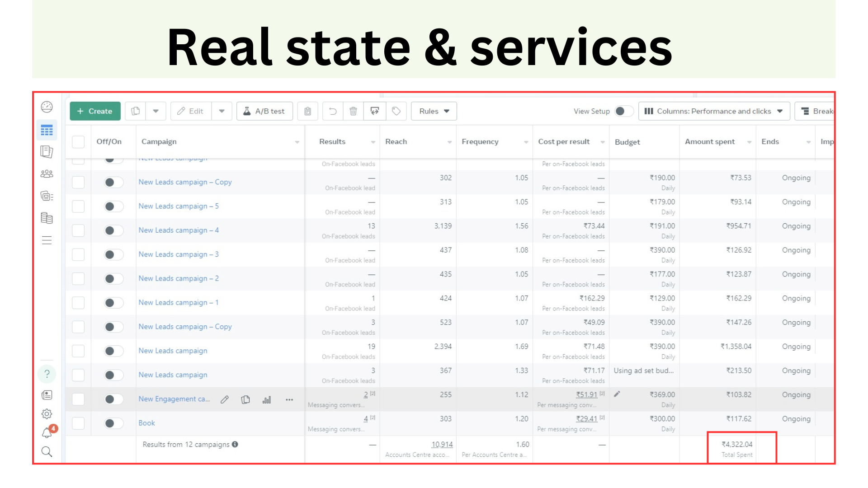868x488 pixels.
Task: Open the Audiences people icon in sidebar
Action: pyautogui.click(x=47, y=174)
